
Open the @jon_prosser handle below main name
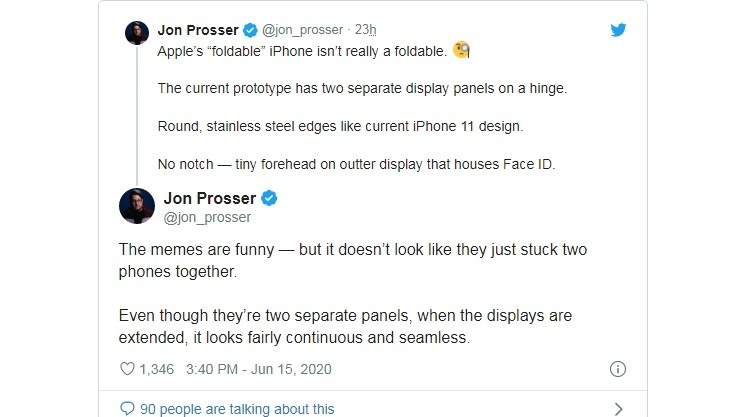coord(207,217)
